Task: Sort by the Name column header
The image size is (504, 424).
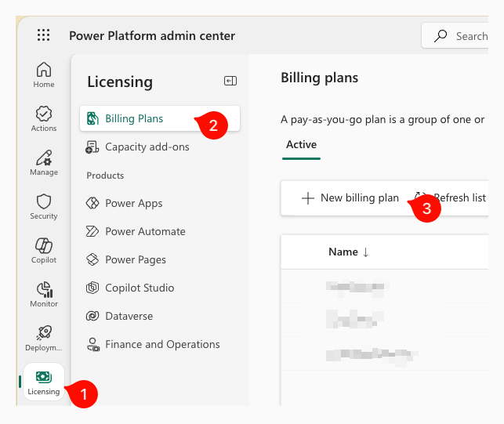Action: coord(348,252)
